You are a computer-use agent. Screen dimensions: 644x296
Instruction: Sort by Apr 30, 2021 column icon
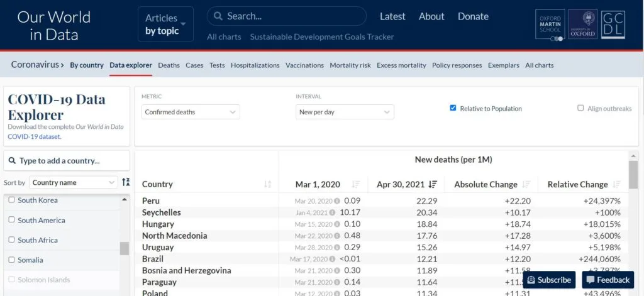(x=433, y=184)
